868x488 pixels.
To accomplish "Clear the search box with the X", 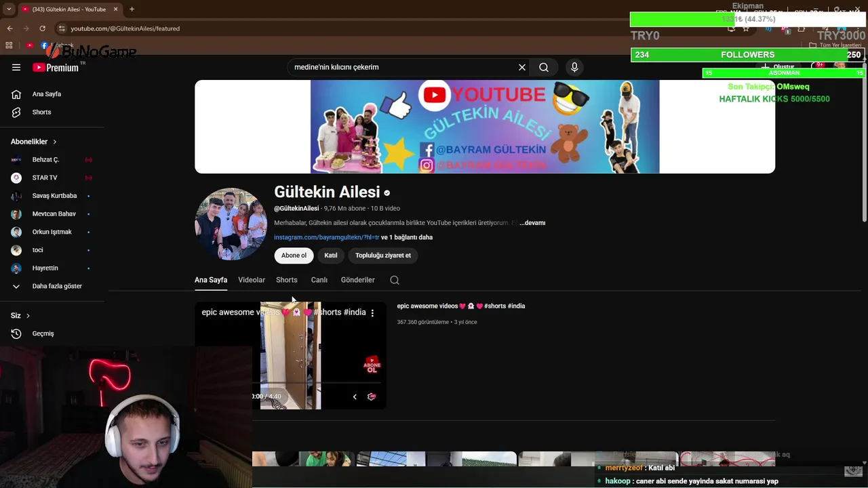I will (522, 67).
